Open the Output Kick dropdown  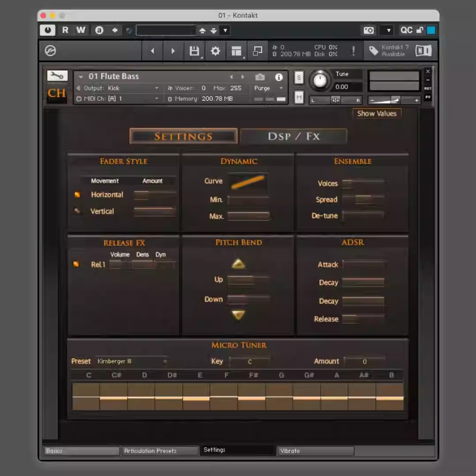(117, 88)
